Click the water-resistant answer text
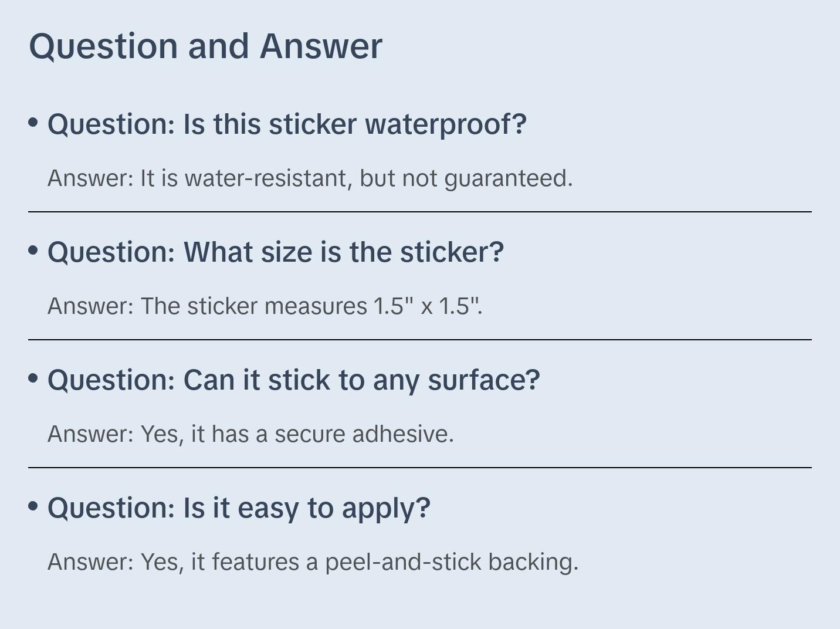Viewport: 840px width, 629px height. 310,178
